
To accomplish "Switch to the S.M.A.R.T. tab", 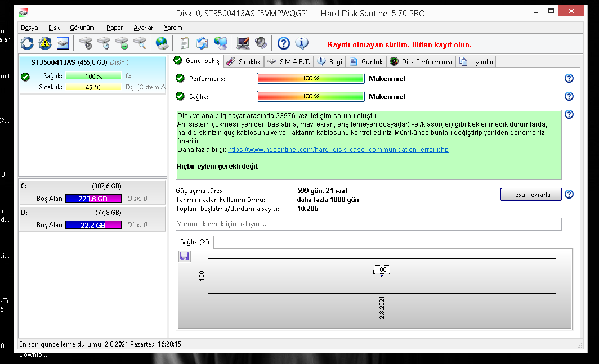I will [x=289, y=62].
